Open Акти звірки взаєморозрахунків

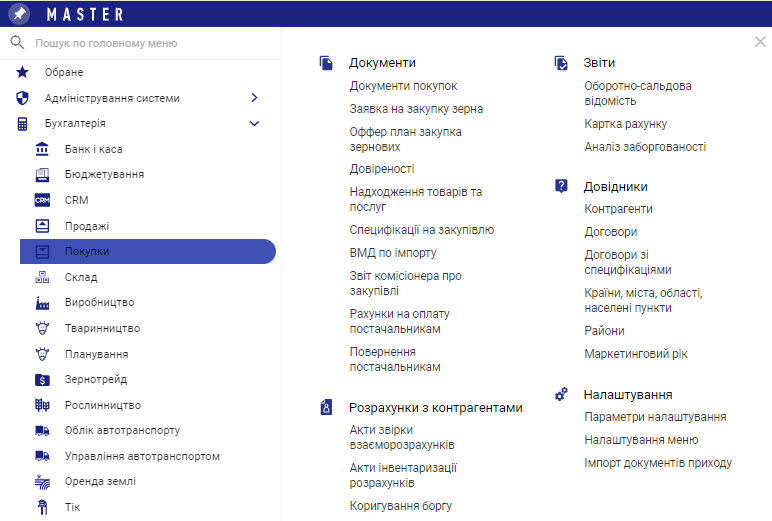(402, 437)
